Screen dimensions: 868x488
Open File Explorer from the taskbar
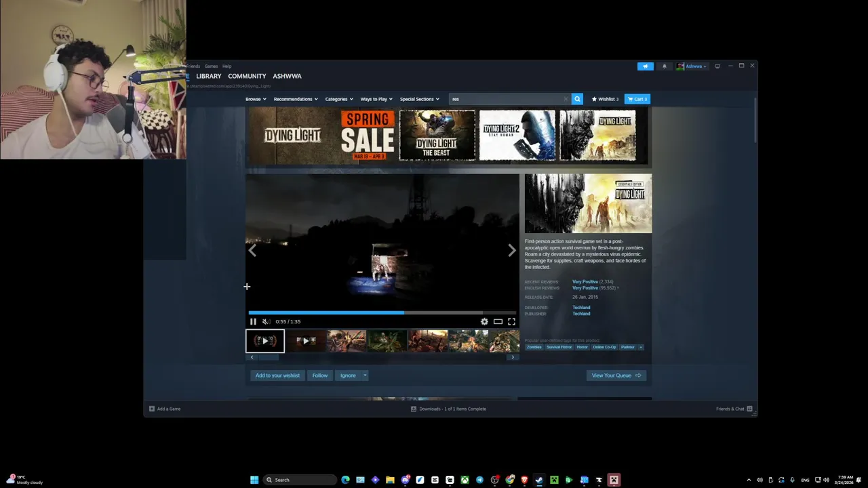[390, 480]
